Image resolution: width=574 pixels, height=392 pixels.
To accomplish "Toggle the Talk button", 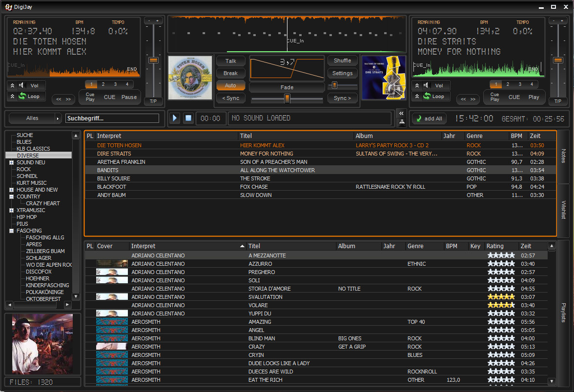I will click(x=230, y=61).
